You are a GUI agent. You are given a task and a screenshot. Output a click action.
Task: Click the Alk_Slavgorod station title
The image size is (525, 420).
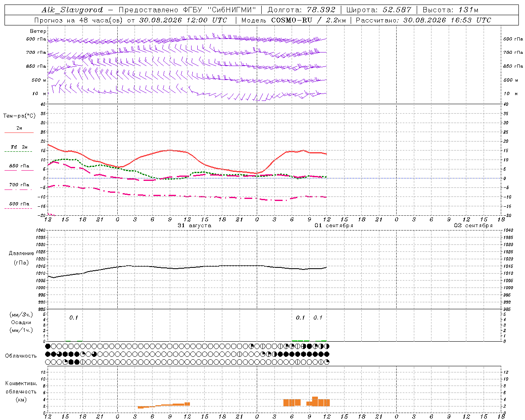click(x=72, y=10)
